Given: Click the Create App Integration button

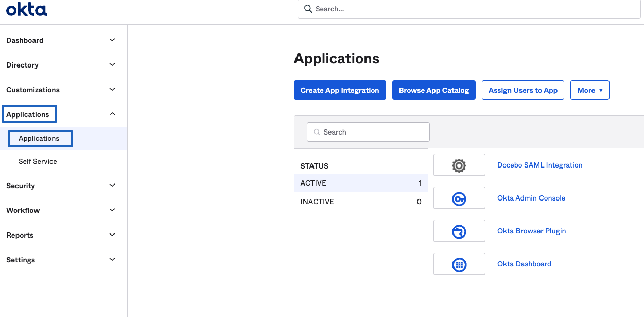Looking at the screenshot, I should tap(340, 90).
